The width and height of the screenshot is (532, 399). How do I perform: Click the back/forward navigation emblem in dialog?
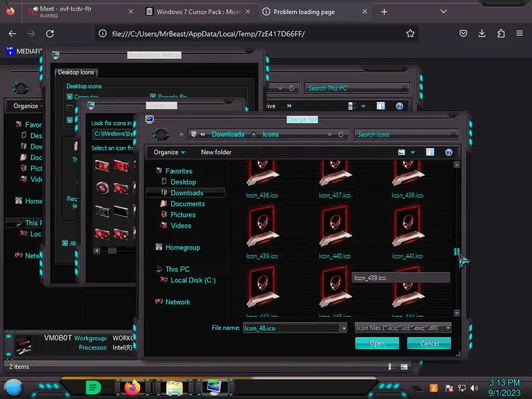[x=161, y=134]
